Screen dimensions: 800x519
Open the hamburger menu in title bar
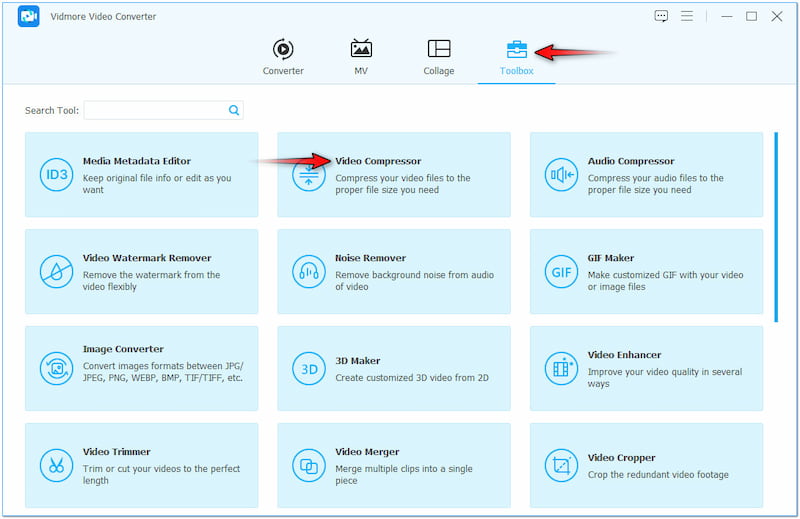(x=687, y=16)
